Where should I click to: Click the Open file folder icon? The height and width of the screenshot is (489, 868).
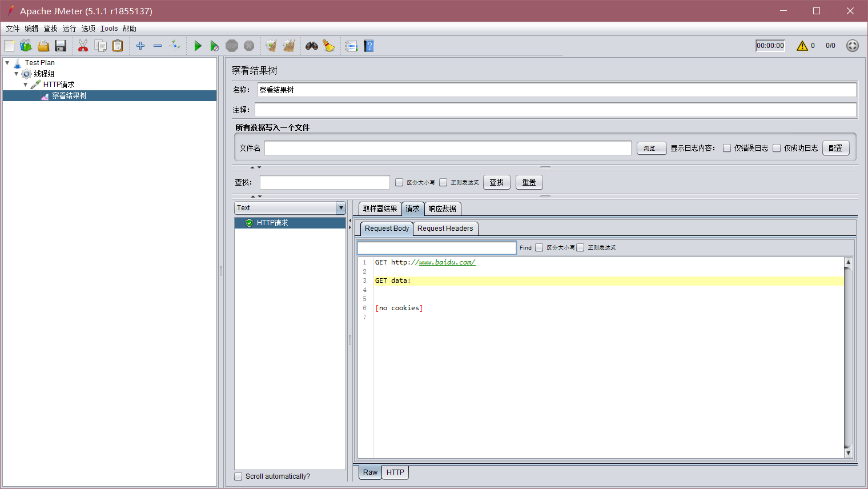(43, 46)
